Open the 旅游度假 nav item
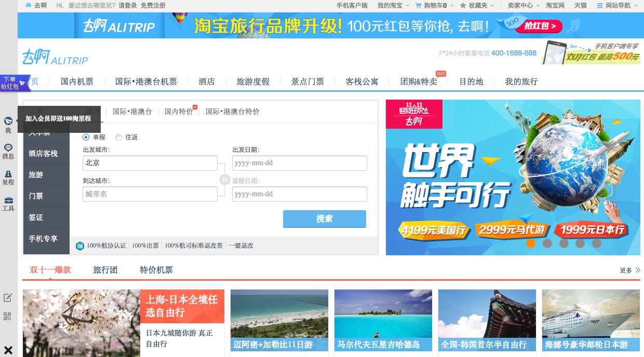The width and height of the screenshot is (644, 357). (253, 81)
